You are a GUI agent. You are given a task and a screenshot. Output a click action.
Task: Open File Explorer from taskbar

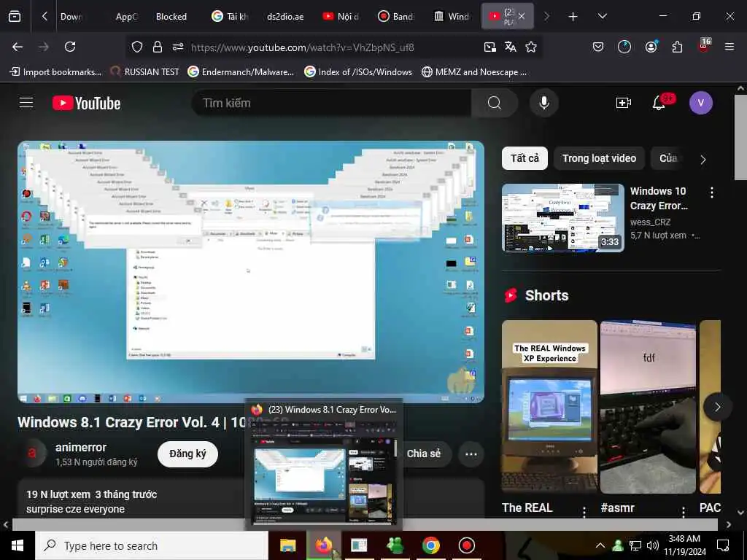(x=287, y=545)
